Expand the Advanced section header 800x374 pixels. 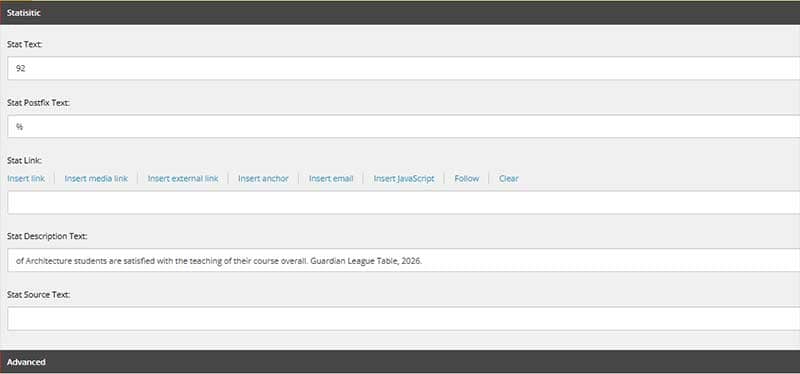[400, 361]
